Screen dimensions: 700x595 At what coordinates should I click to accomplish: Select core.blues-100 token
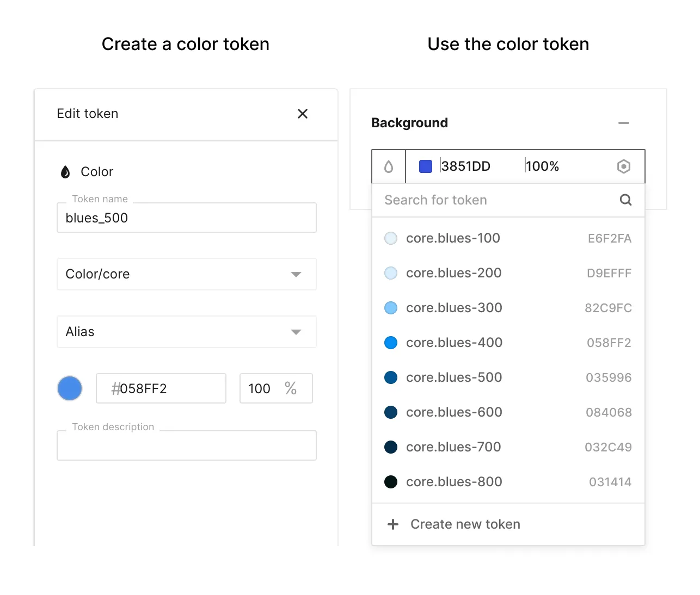coord(508,238)
